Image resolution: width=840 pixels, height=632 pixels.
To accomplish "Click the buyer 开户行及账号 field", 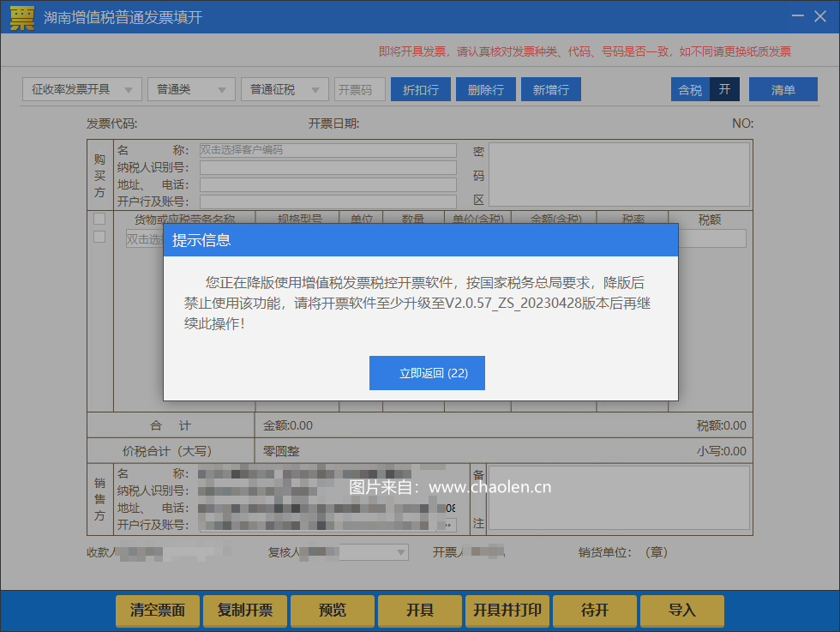I will click(x=327, y=202).
